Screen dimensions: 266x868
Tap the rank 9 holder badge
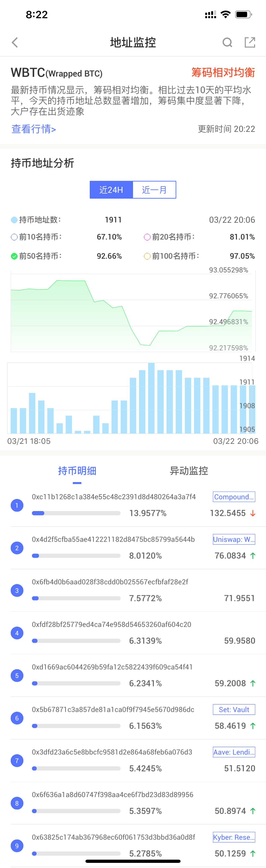17,846
